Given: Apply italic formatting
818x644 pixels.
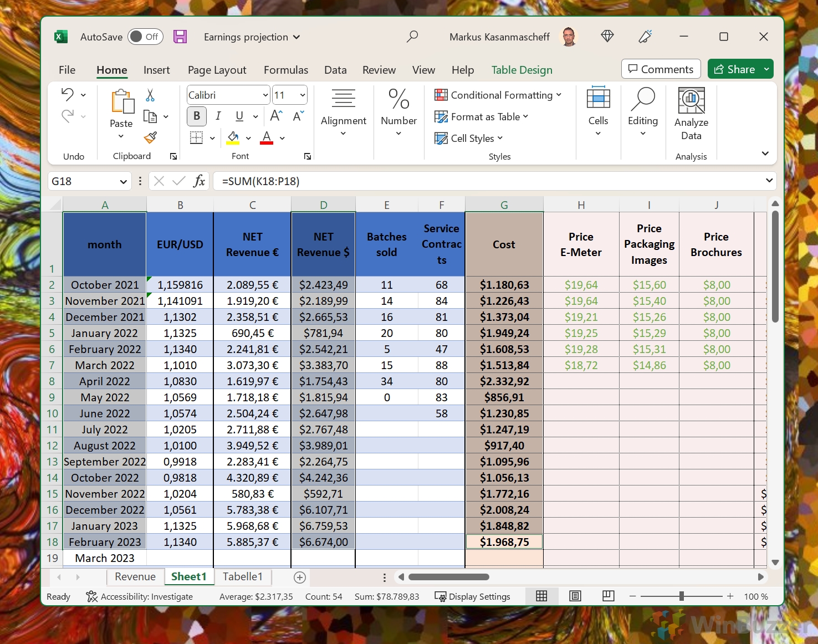Looking at the screenshot, I should point(218,116).
